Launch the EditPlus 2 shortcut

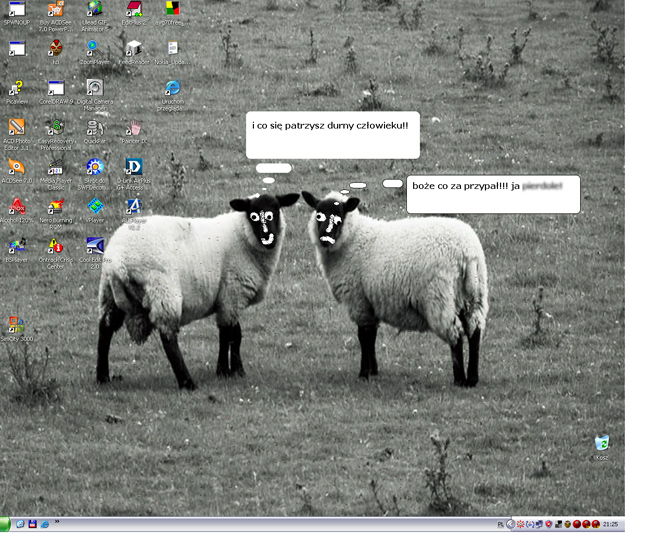click(x=133, y=10)
